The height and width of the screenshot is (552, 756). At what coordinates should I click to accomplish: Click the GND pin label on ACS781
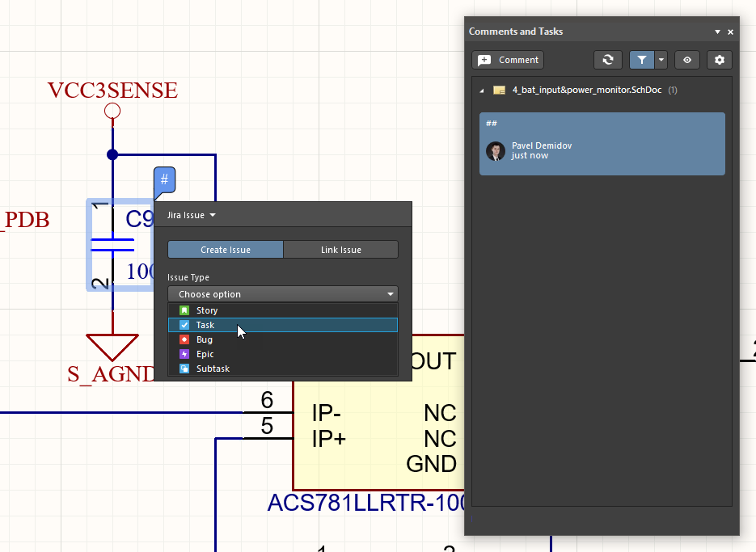(x=431, y=464)
